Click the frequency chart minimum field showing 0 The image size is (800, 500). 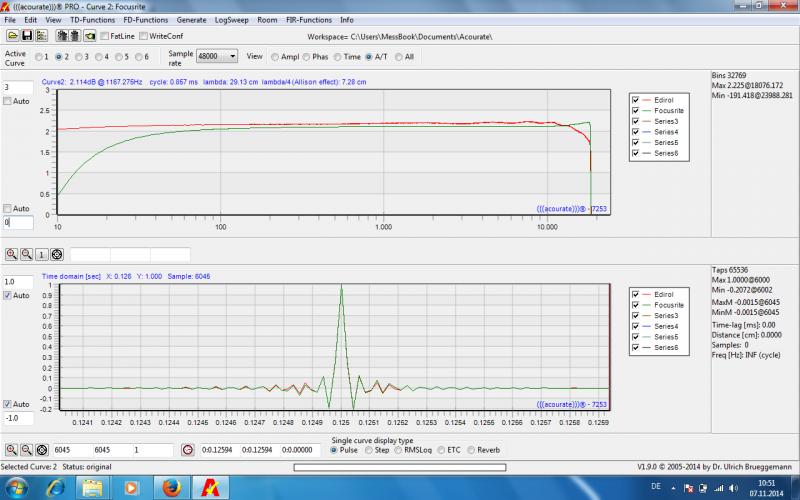pyautogui.click(x=18, y=222)
